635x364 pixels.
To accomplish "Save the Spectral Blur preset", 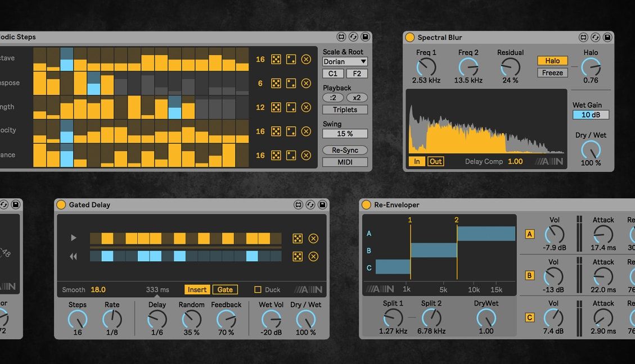I will click(x=607, y=37).
